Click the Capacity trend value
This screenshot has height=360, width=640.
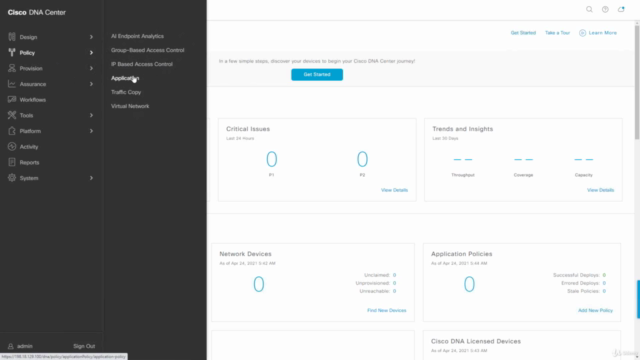coord(584,160)
